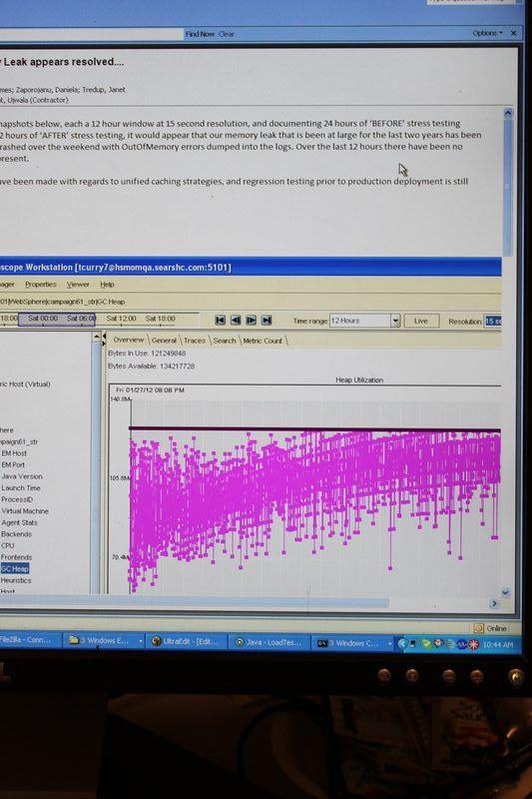Screen dimensions: 532x799
Task: Select GC Heap in the tree
Action: (x=15, y=568)
